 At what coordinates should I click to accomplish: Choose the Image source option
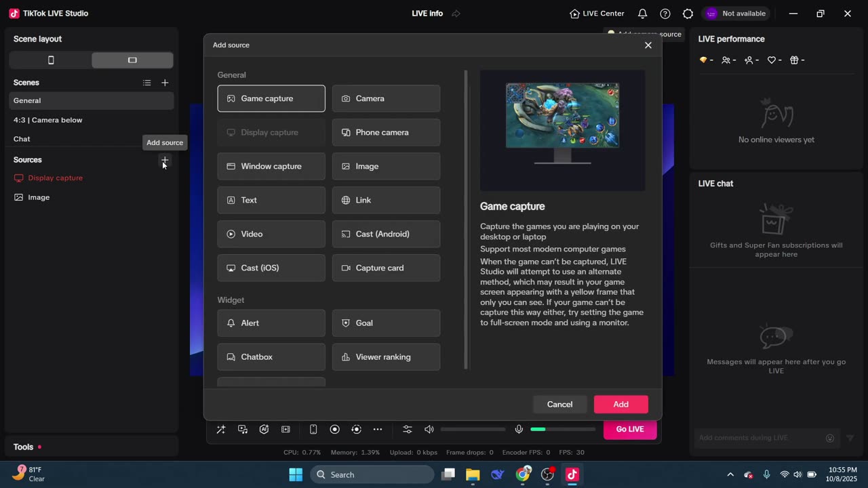[x=386, y=166]
